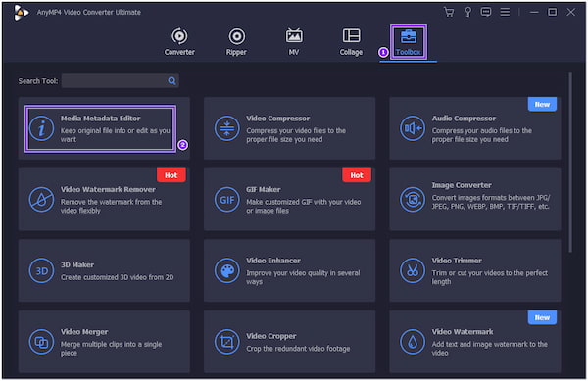
Task: Click the Video Enhancer title
Action: coord(273,261)
